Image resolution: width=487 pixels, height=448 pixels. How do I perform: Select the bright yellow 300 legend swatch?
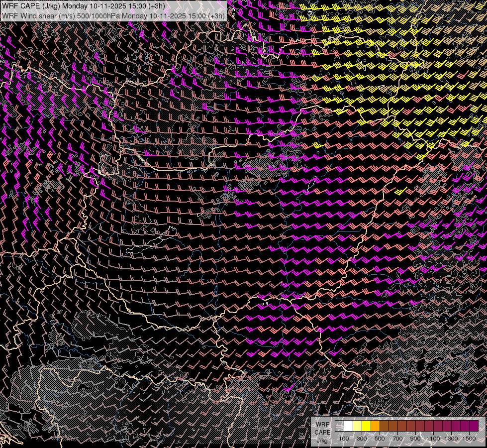(x=366, y=426)
